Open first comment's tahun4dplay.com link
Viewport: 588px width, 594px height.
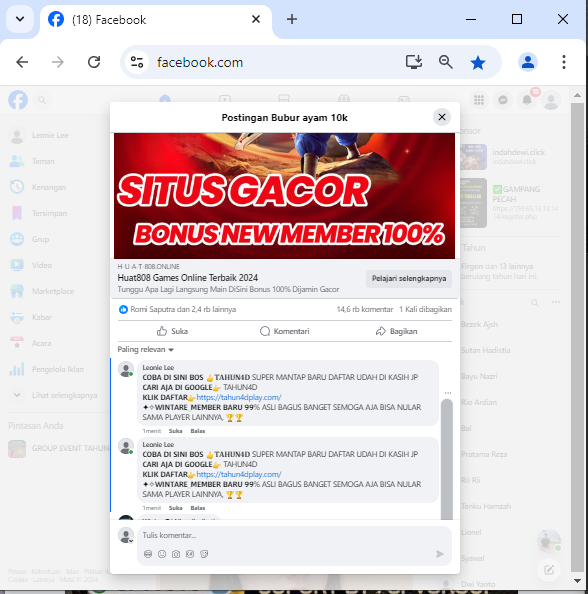pyautogui.click(x=239, y=397)
